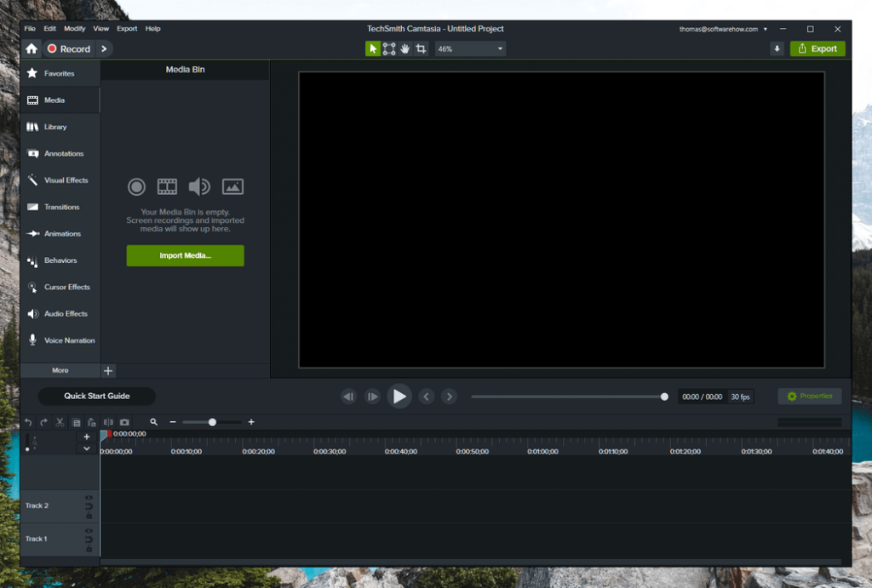This screenshot has width=872, height=588.
Task: Choose the Crop tool
Action: click(x=421, y=49)
